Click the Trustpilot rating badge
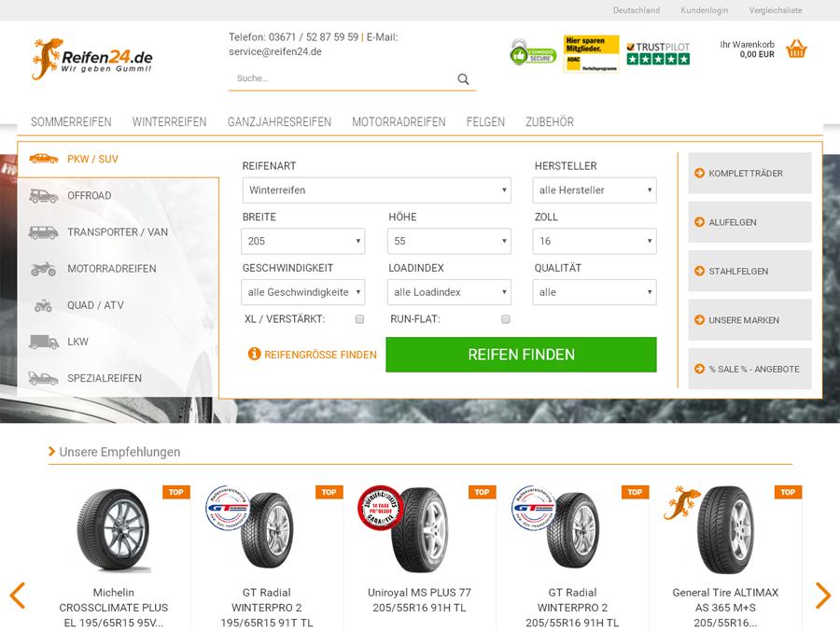The image size is (840, 631). point(658,53)
